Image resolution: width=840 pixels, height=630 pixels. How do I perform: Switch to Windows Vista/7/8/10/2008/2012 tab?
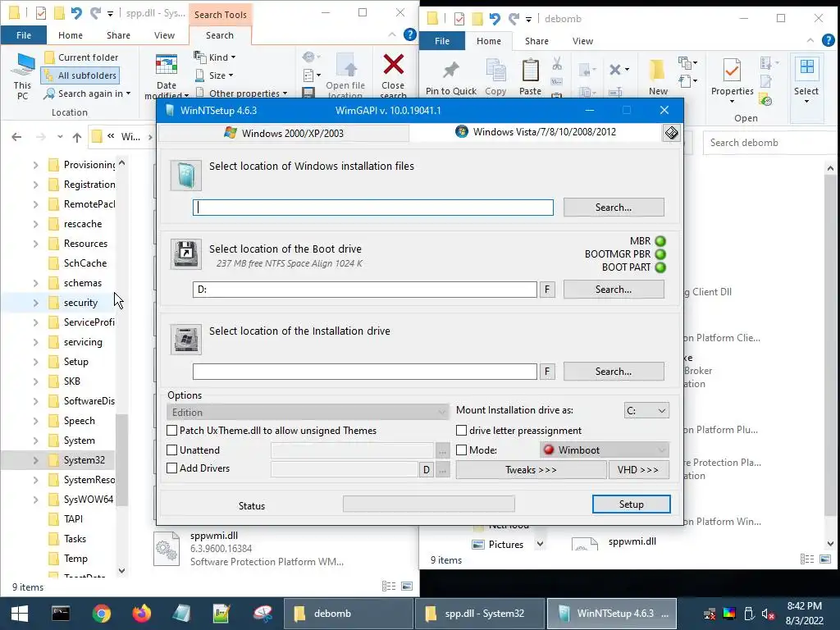536,132
